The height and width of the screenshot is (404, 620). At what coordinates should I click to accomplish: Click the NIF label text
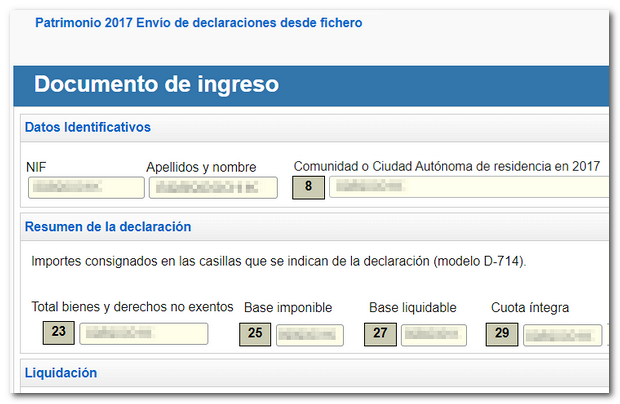point(37,166)
